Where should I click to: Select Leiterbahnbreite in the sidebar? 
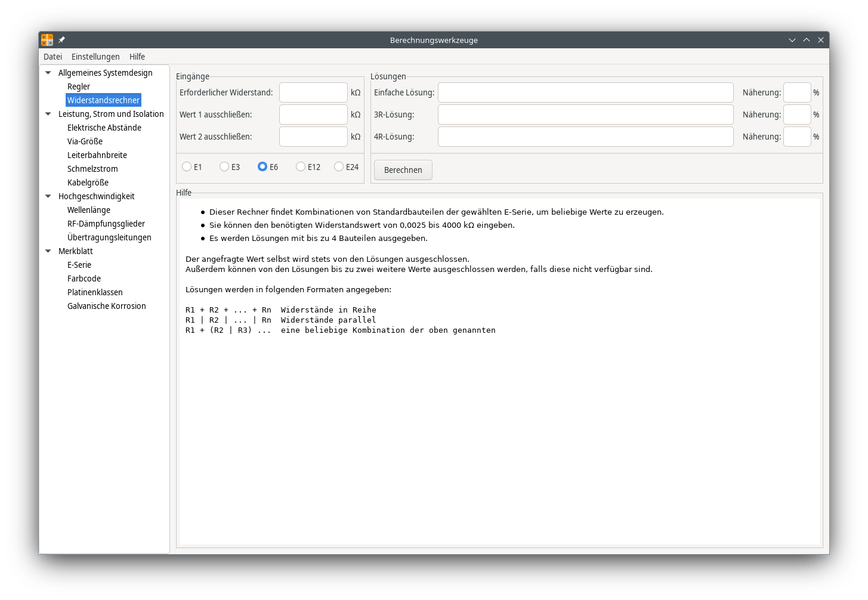point(97,155)
